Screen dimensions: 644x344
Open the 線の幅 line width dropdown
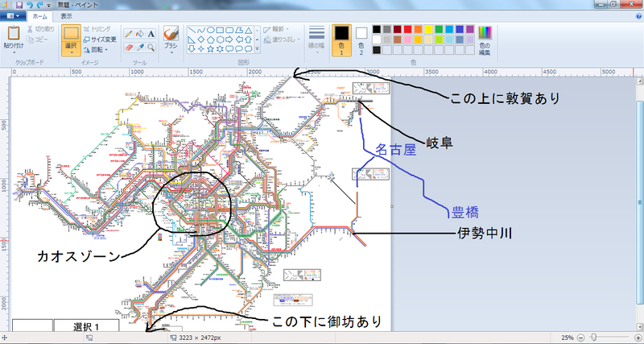click(x=316, y=39)
